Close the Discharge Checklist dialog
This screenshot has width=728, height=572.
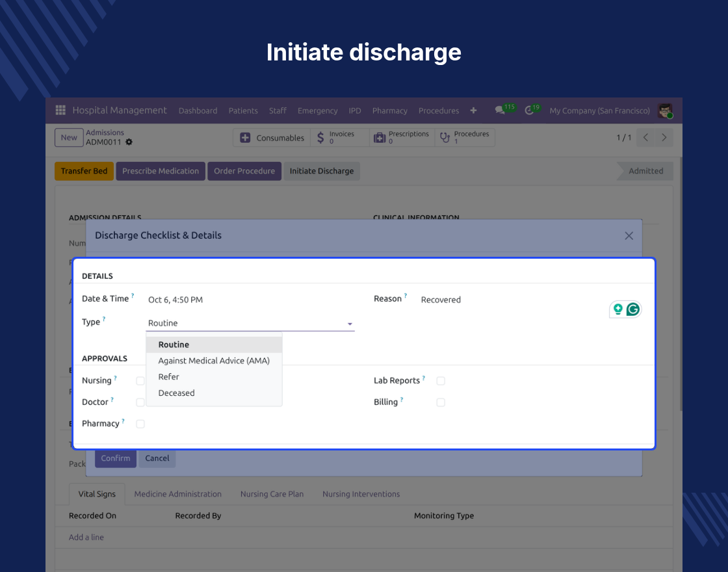pos(629,236)
